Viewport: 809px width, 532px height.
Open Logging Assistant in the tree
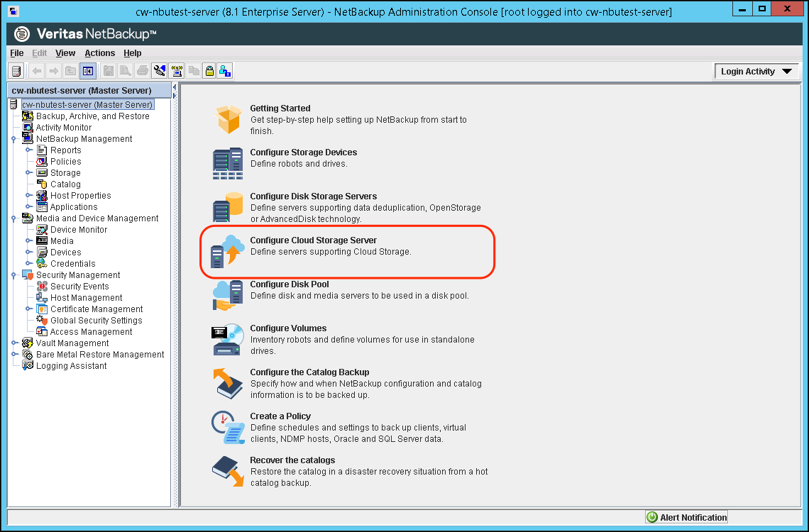tap(71, 365)
